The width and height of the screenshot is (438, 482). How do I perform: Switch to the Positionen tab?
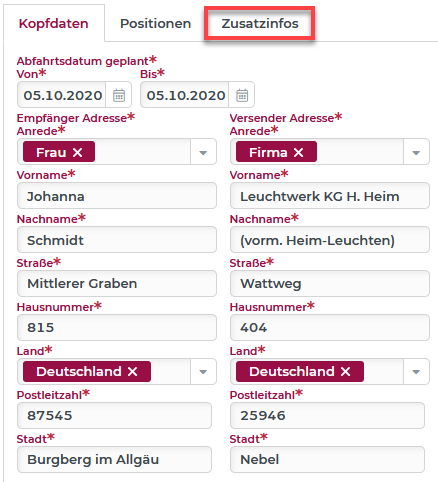tap(155, 23)
